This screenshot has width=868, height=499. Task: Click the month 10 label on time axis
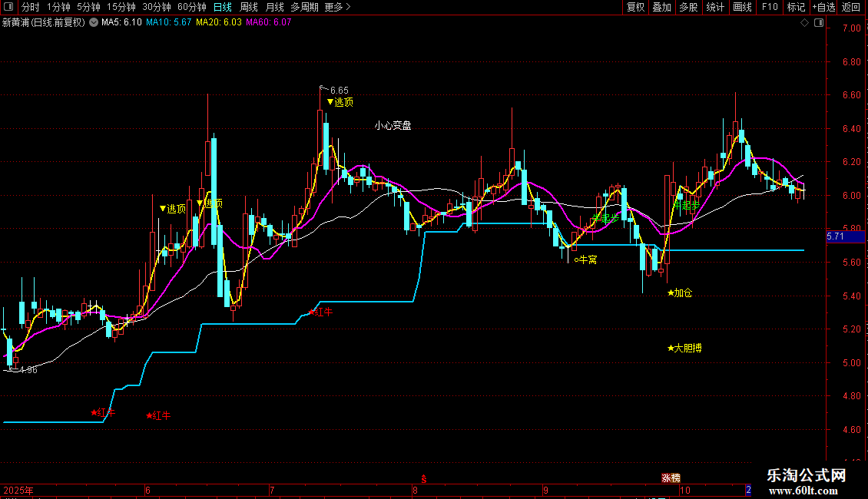684,490
